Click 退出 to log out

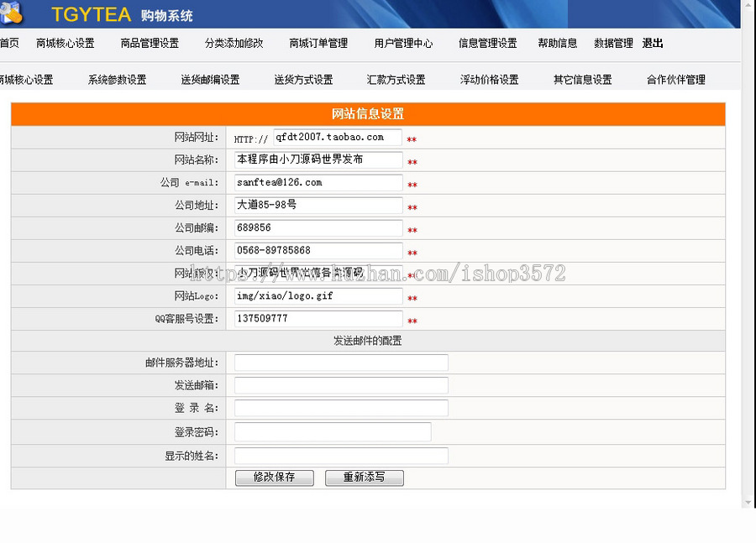653,43
